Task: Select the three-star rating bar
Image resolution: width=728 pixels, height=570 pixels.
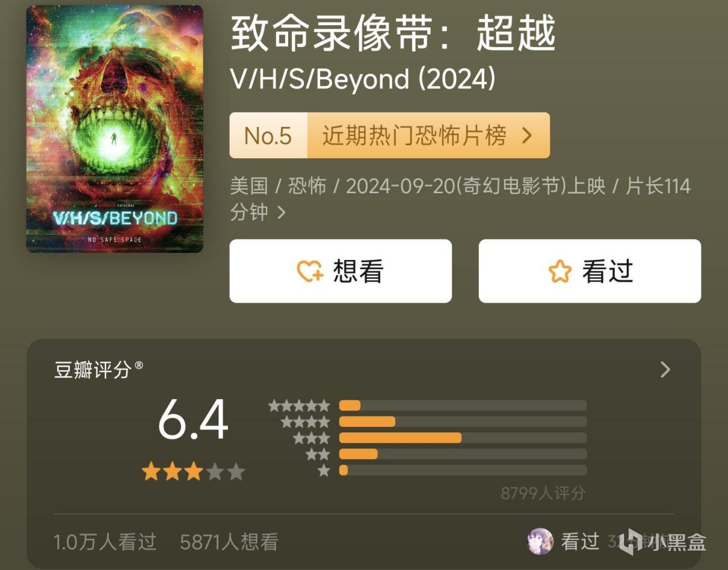Action: [x=463, y=438]
